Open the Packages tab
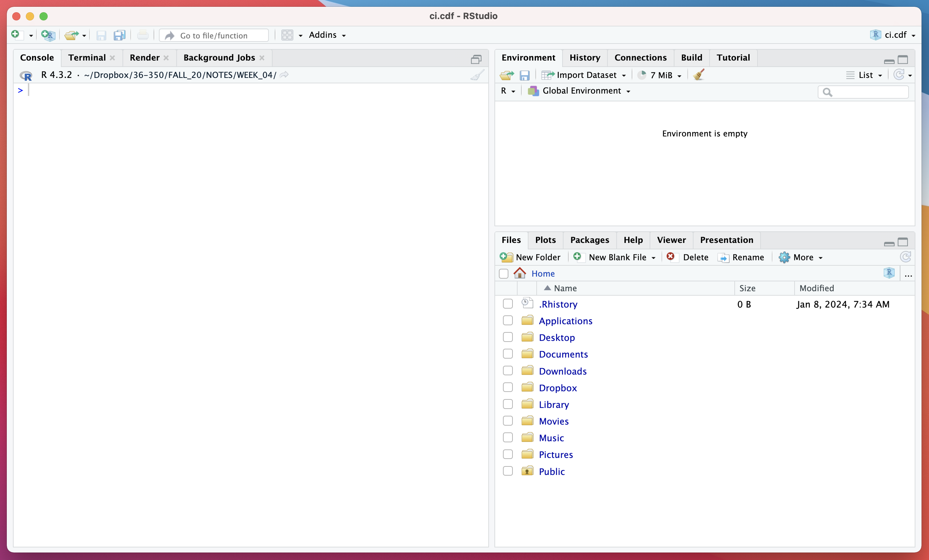The image size is (929, 560). [590, 240]
